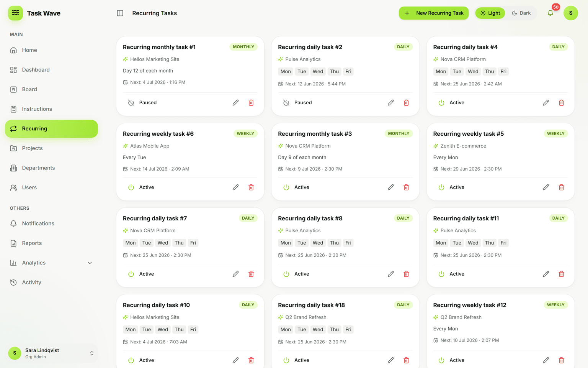The height and width of the screenshot is (368, 588).
Task: Toggle Active status on weekly task #5
Action: 451,187
